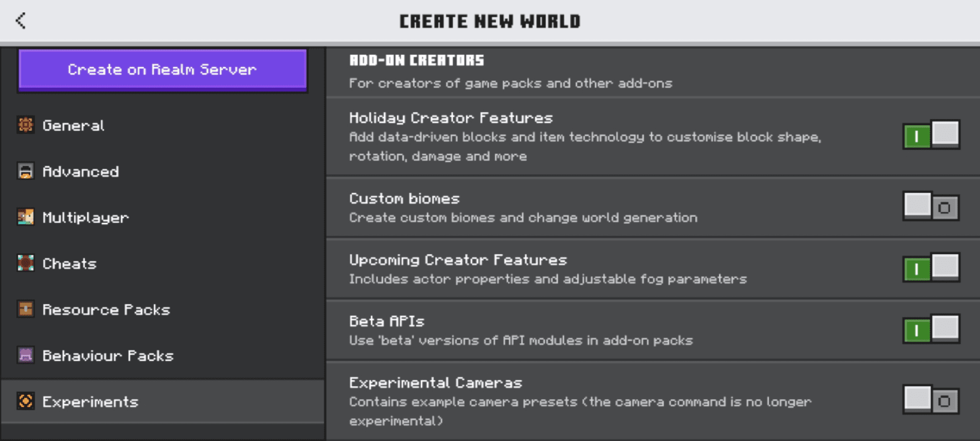Switch off the Beta APIs toggle
980x441 pixels.
(931, 330)
